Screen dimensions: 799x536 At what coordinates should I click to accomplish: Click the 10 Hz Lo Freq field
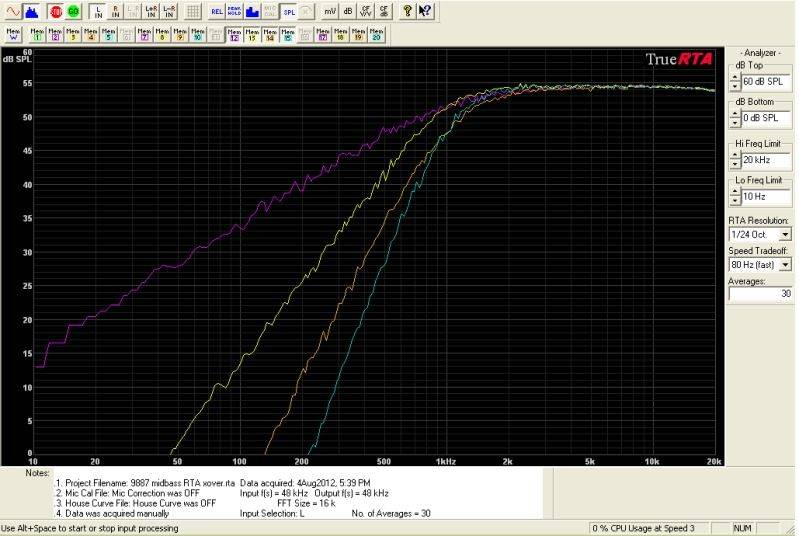(x=766, y=197)
